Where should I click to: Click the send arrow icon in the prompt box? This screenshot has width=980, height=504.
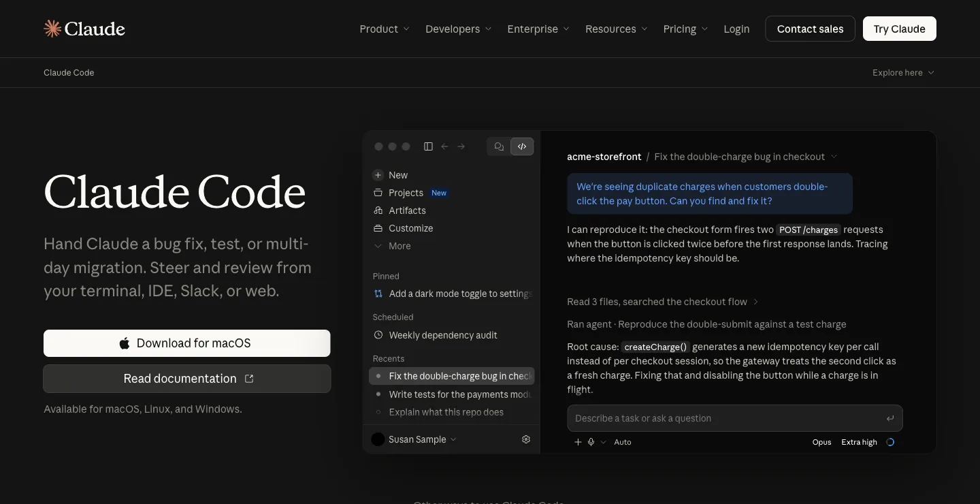[x=890, y=418]
